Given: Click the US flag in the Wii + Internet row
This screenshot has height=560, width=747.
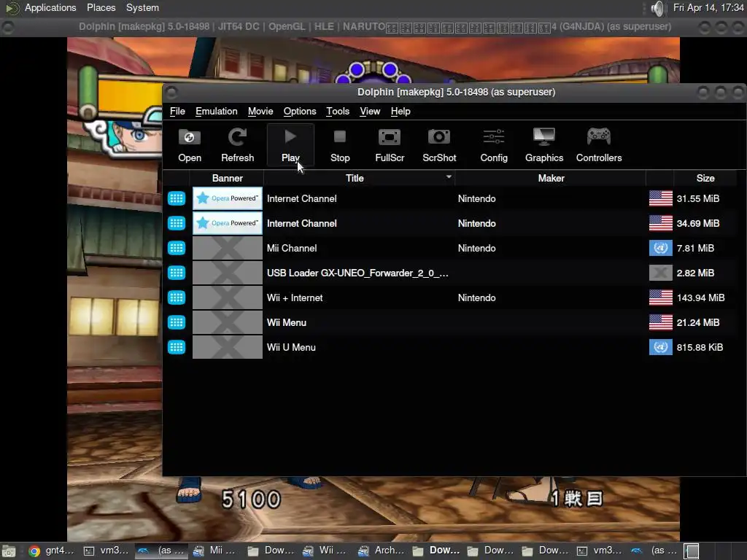Looking at the screenshot, I should pos(661,297).
